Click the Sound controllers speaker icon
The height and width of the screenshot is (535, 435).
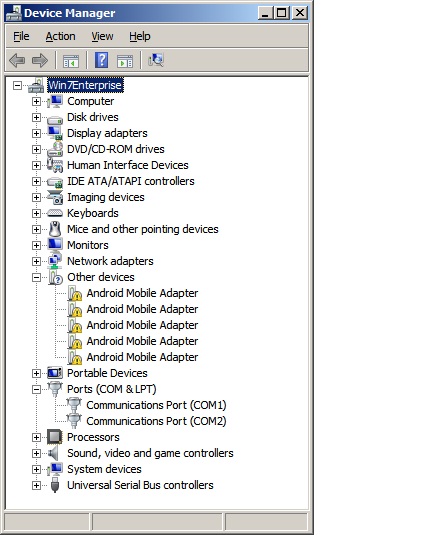click(54, 453)
